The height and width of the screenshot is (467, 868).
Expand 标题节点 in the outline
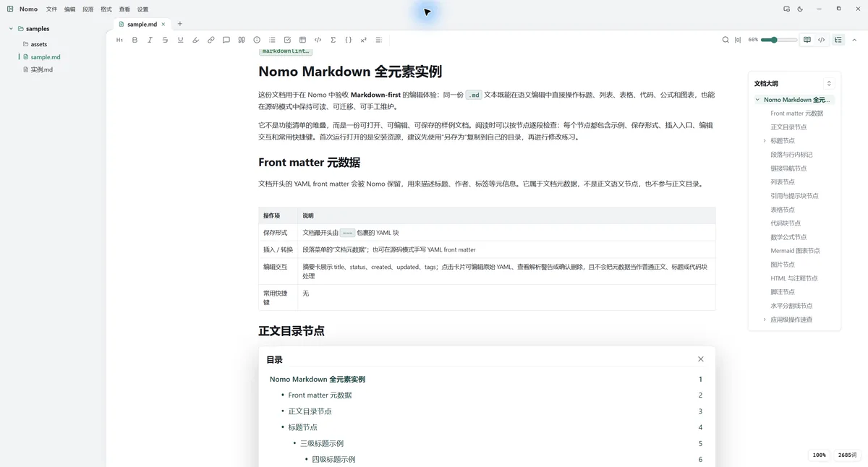(765, 141)
